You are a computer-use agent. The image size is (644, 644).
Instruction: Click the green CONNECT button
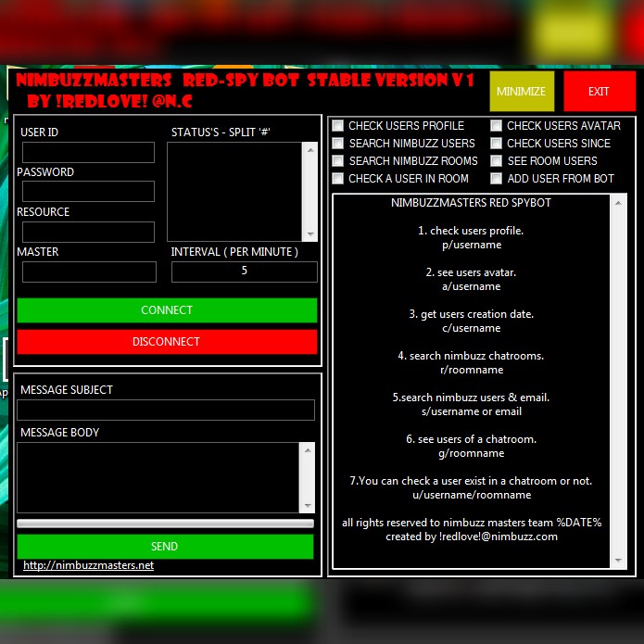click(167, 310)
